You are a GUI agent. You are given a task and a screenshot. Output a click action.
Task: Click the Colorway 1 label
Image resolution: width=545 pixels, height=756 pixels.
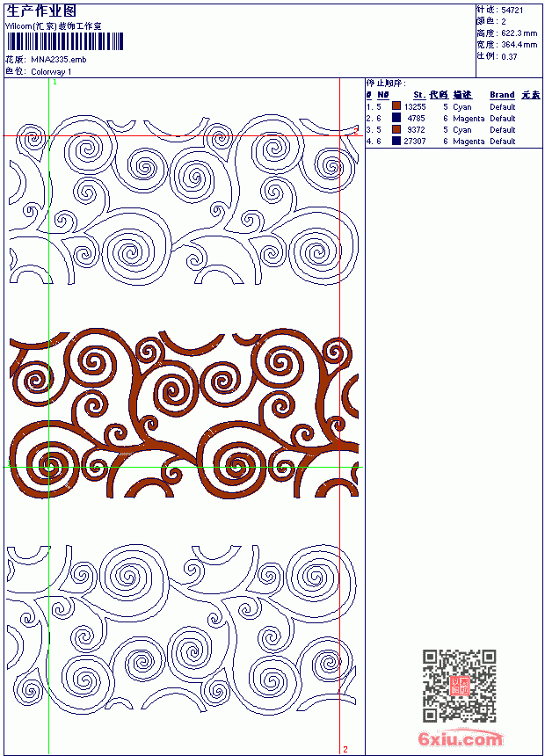[x=51, y=72]
